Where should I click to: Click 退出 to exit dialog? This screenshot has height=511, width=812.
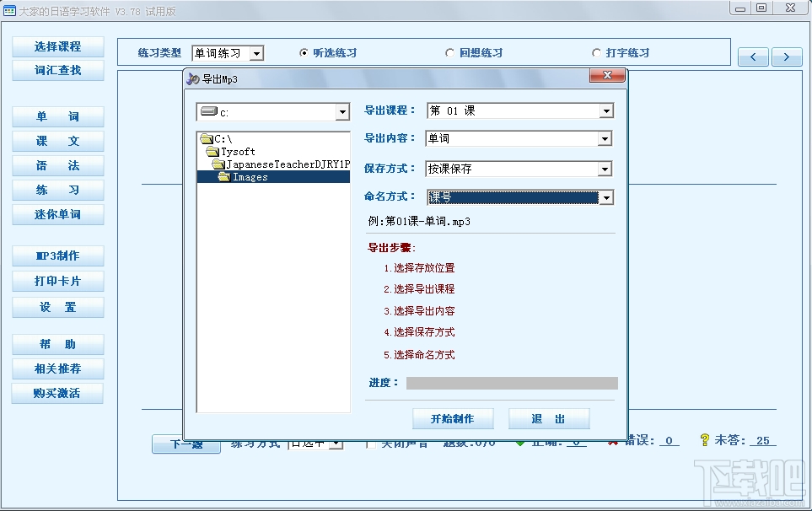point(549,419)
